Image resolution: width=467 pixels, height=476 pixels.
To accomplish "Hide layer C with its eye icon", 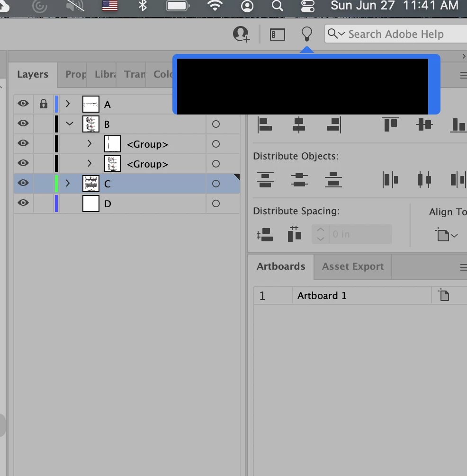I will pos(23,183).
